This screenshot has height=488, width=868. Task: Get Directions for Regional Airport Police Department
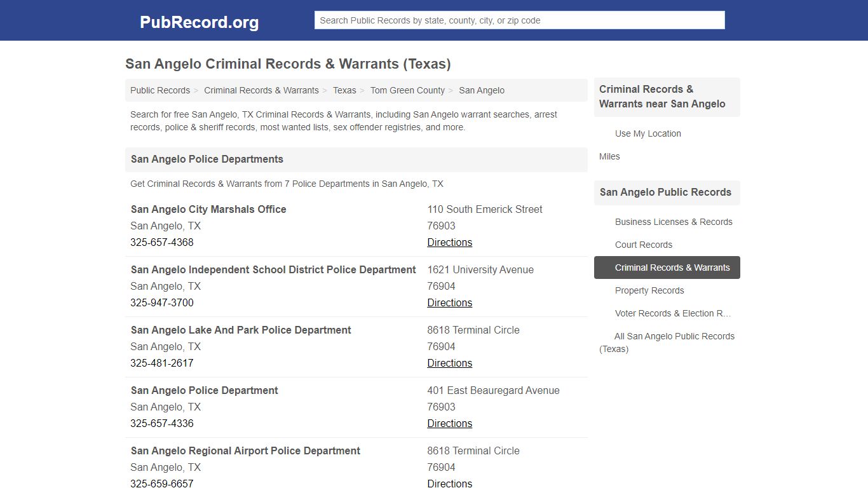pos(449,484)
